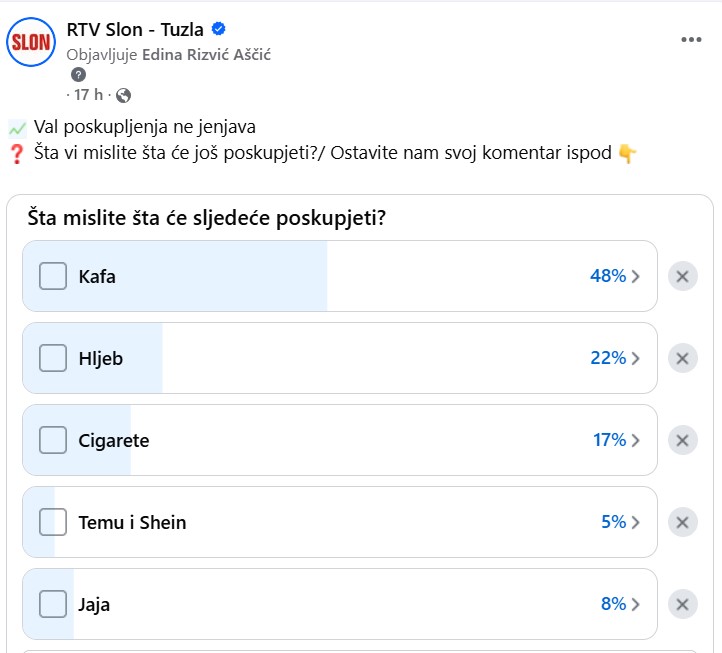The image size is (722, 653).
Task: Check the Cigarete checkbox
Action: 53,440
